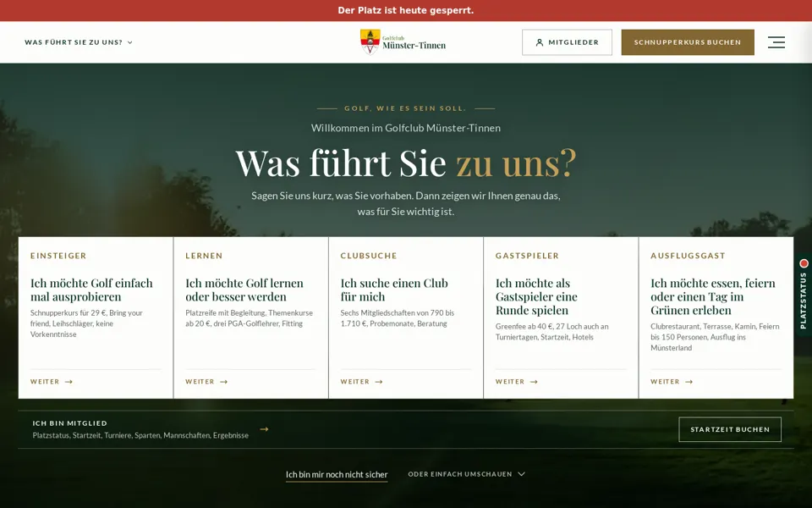Open the hamburger menu icon
The height and width of the screenshot is (508, 812).
[776, 42]
